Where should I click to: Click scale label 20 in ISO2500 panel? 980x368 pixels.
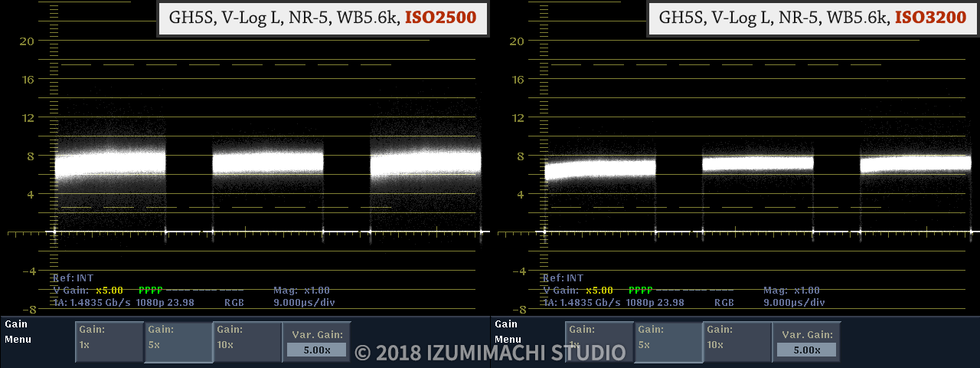[27, 41]
